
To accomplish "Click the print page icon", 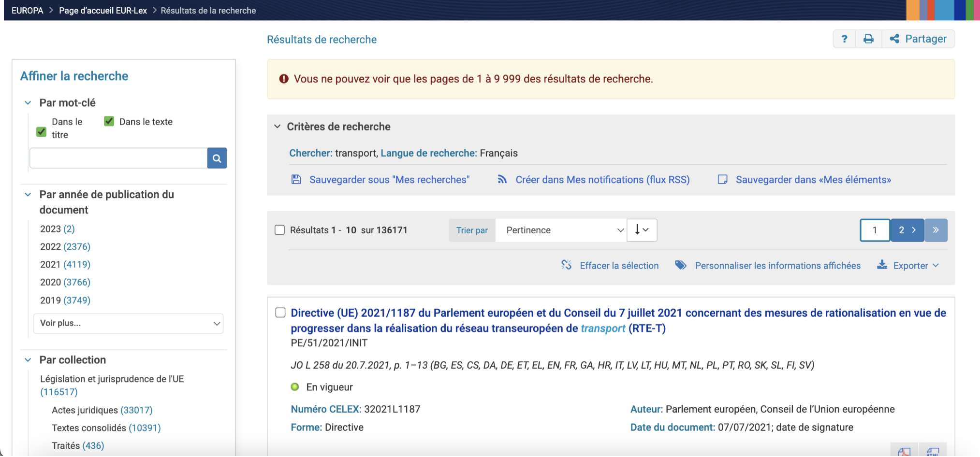I will [x=868, y=39].
